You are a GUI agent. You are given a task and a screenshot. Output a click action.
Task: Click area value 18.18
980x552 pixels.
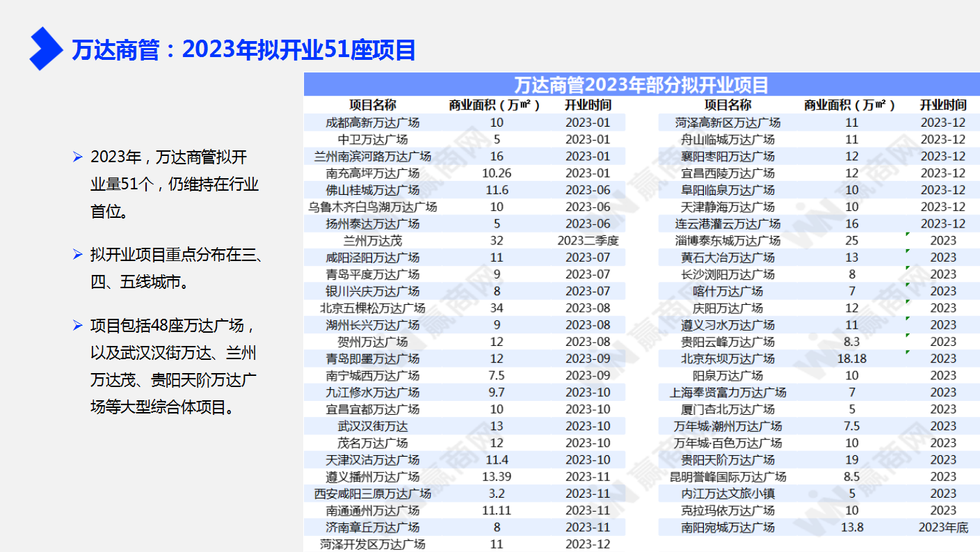(852, 358)
